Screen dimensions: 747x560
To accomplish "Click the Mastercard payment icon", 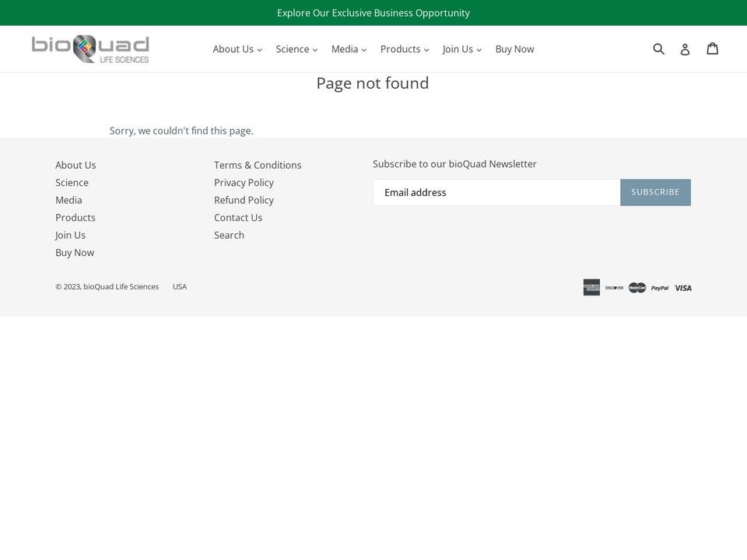I will point(637,288).
